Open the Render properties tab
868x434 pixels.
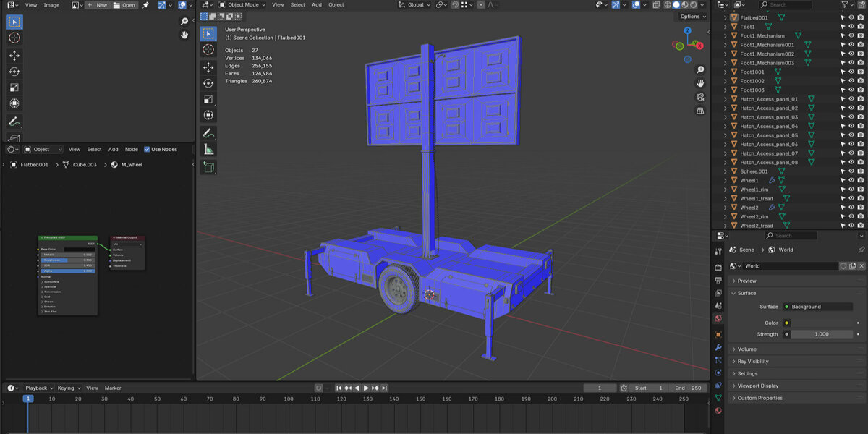click(x=718, y=267)
